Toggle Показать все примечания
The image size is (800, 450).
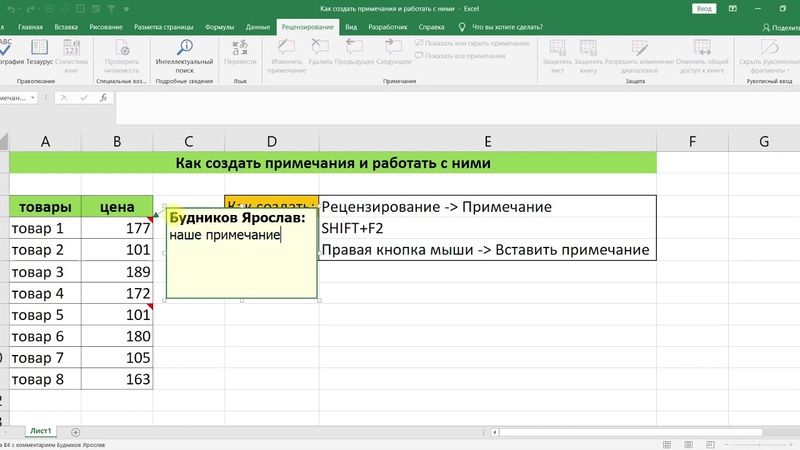point(460,56)
